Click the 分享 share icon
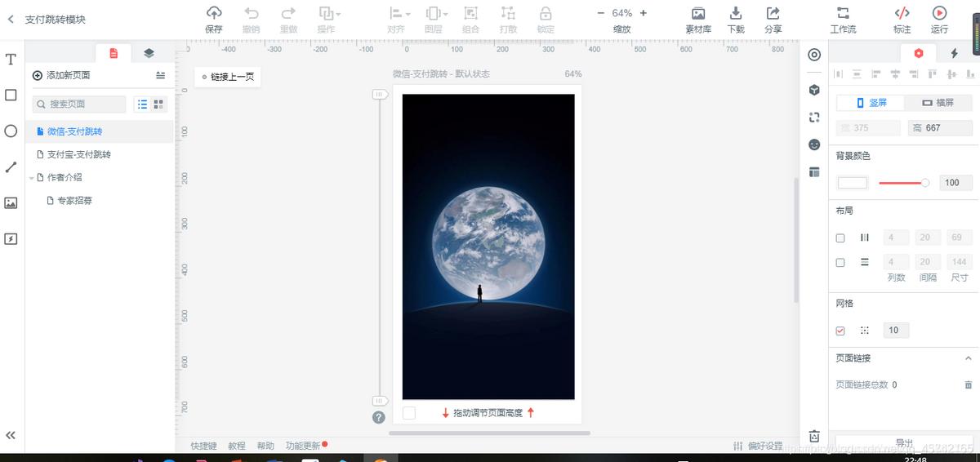The height and width of the screenshot is (462, 980). 773,13
